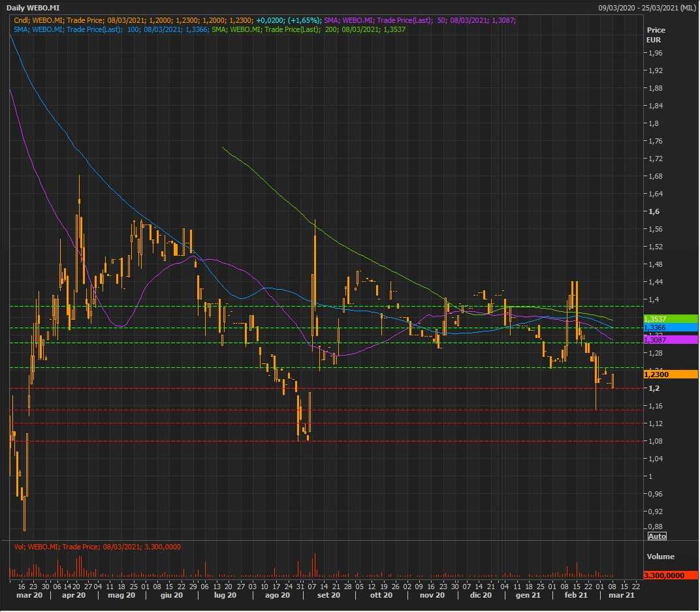
Task: Click the orange 1,2300 last price tag
Action: pyautogui.click(x=661, y=375)
